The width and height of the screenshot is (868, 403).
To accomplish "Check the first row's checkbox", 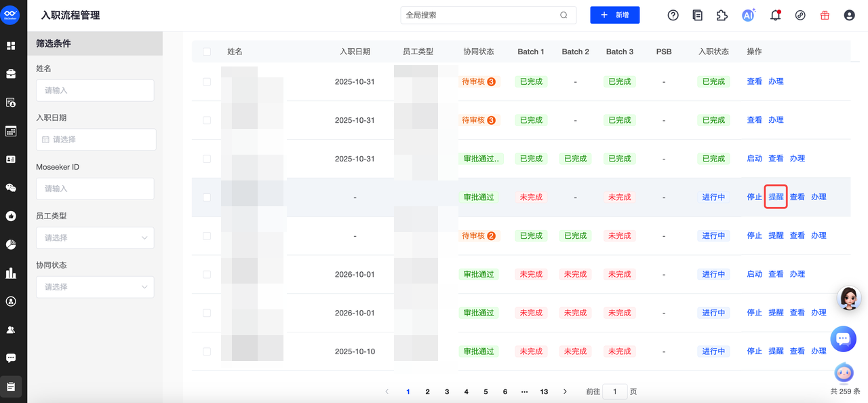I will click(207, 81).
